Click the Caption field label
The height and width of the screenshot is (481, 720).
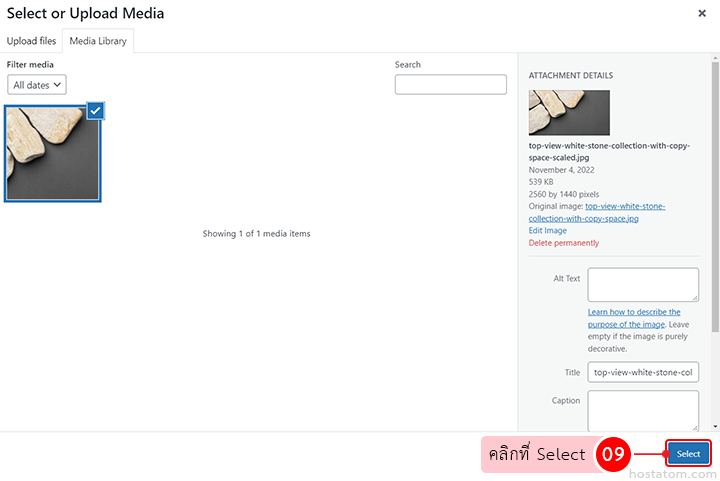(x=566, y=400)
